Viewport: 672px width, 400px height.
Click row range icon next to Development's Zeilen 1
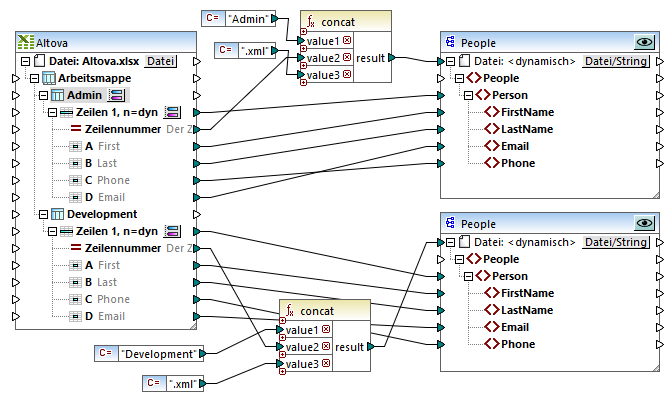click(x=172, y=231)
